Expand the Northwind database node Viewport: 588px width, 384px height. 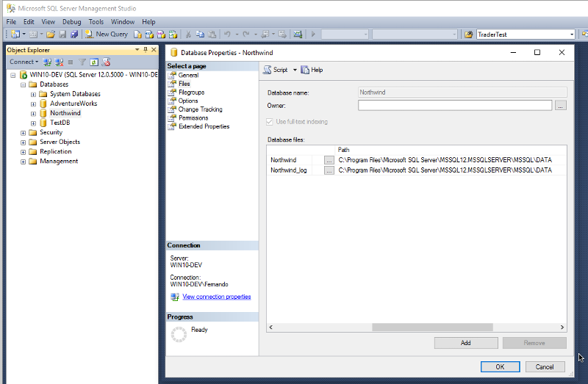pos(33,114)
